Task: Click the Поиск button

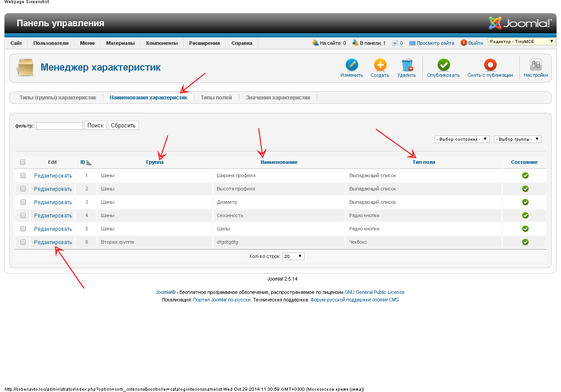Action: (x=95, y=126)
